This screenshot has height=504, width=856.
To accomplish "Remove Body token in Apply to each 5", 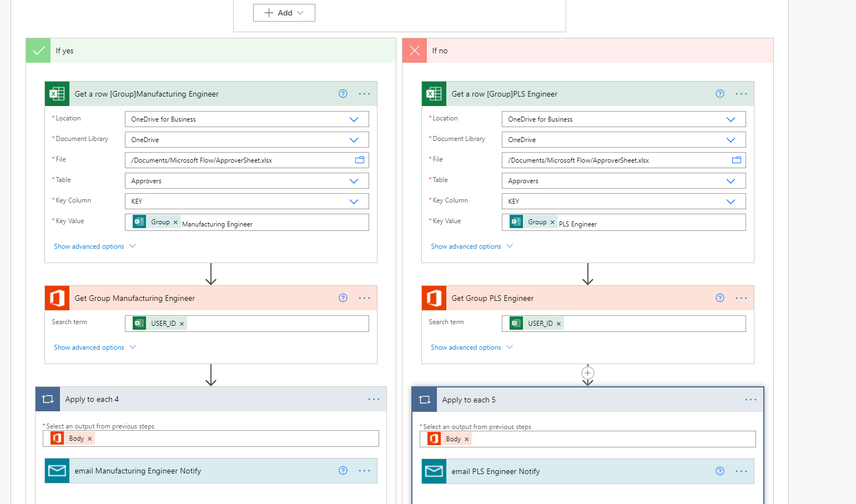I will coord(467,439).
